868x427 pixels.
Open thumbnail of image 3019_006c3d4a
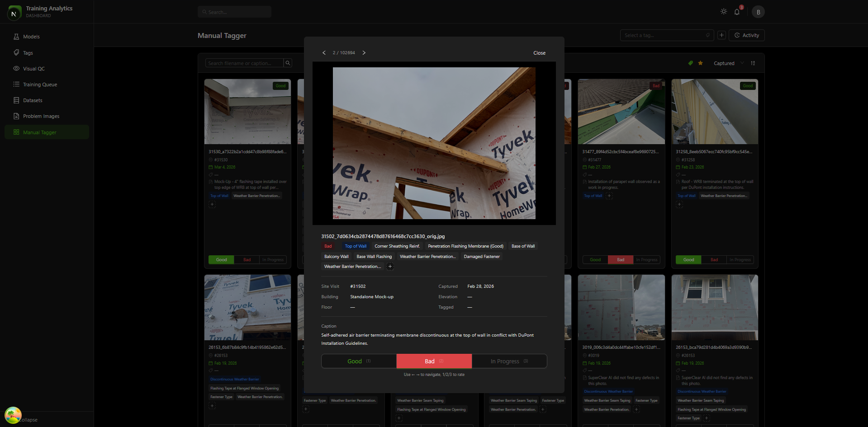pos(621,307)
